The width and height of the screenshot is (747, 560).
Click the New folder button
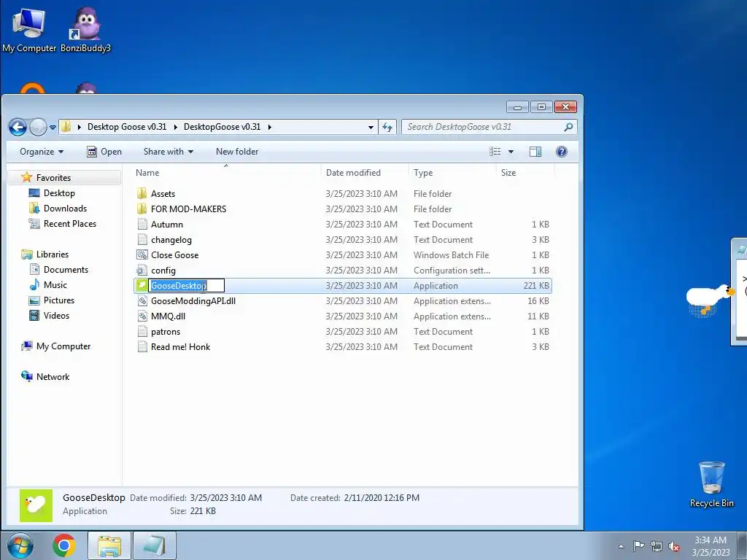click(237, 152)
